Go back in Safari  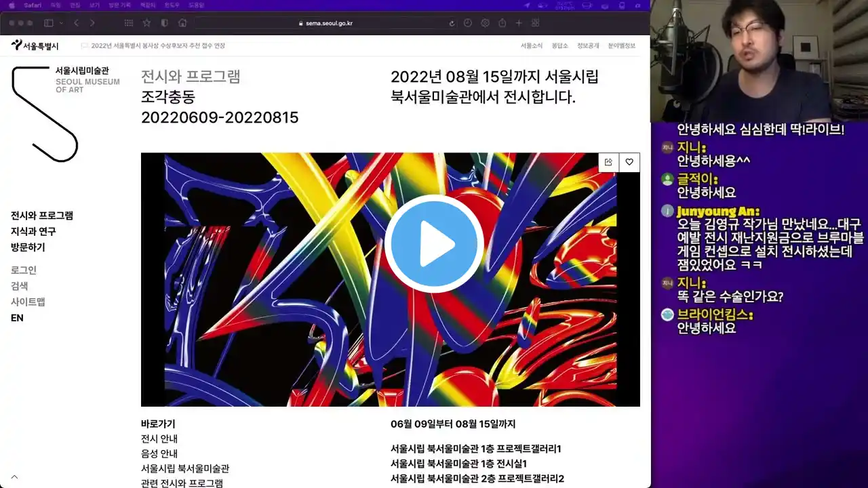click(x=76, y=23)
